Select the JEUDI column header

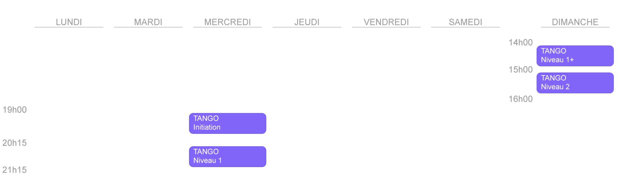(307, 22)
